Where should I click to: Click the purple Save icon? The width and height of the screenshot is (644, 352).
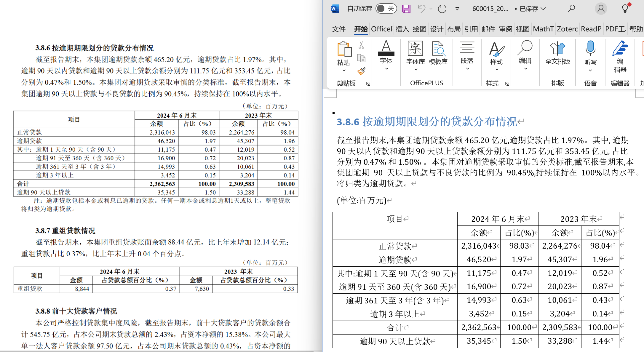406,9
